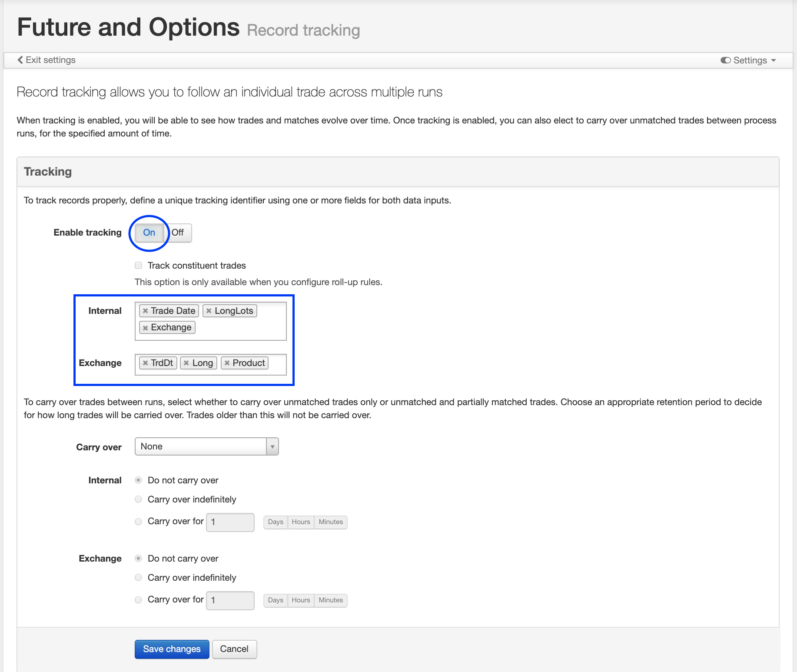Turn tracking Off
The image size is (797, 672).
(178, 233)
